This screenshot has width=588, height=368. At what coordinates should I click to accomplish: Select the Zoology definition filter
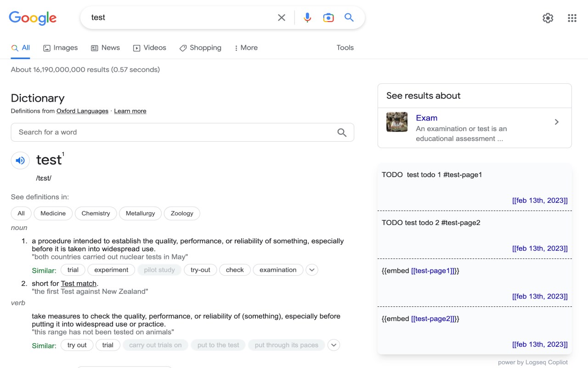click(182, 213)
